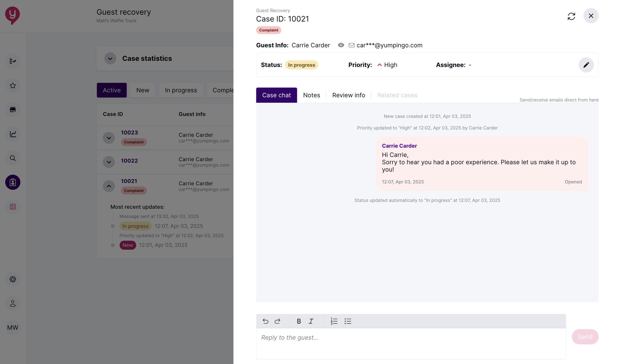Toggle italic formatting in reply editor
This screenshot has height=364, width=621.
coord(311,321)
